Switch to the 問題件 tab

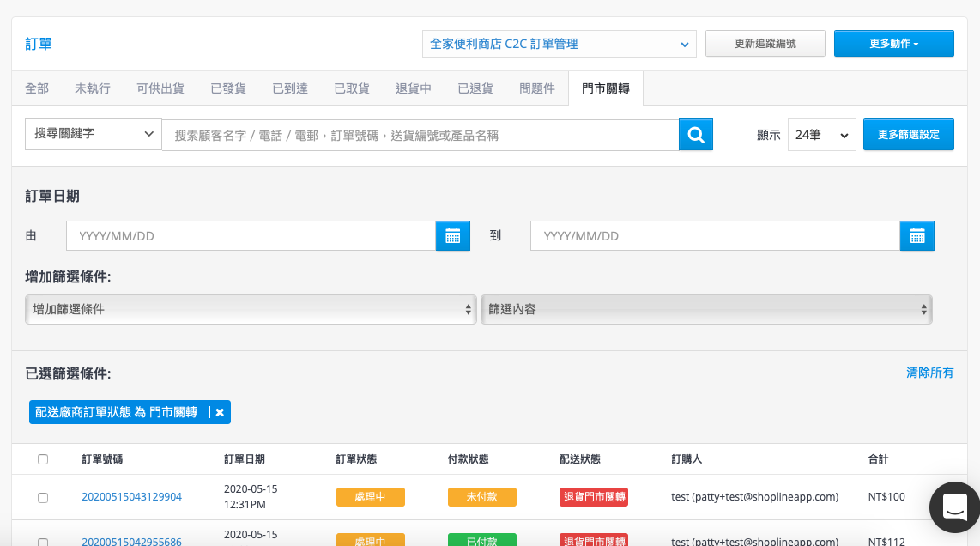click(537, 88)
